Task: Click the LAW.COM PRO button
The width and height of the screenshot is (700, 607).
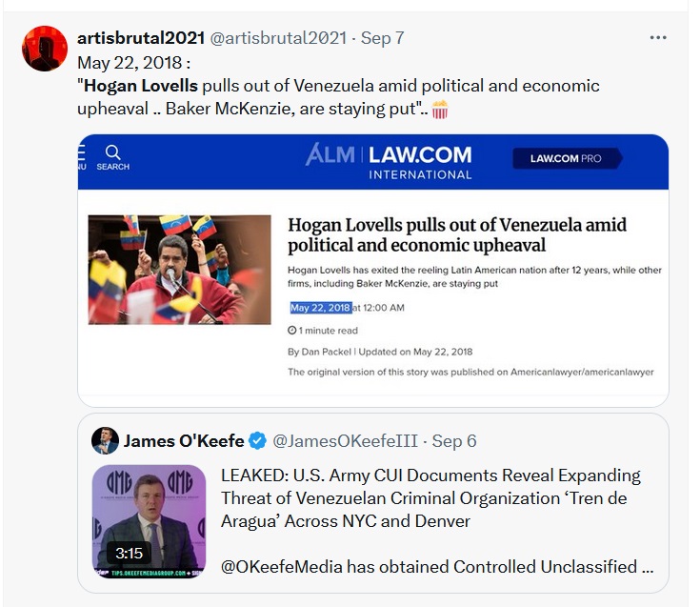Action: 567,158
